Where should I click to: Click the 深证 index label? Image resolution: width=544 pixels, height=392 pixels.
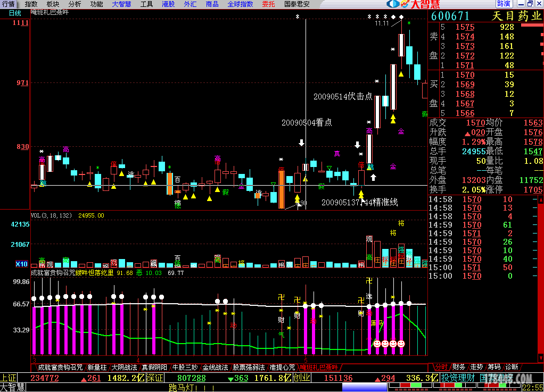pyautogui.click(x=155, y=378)
